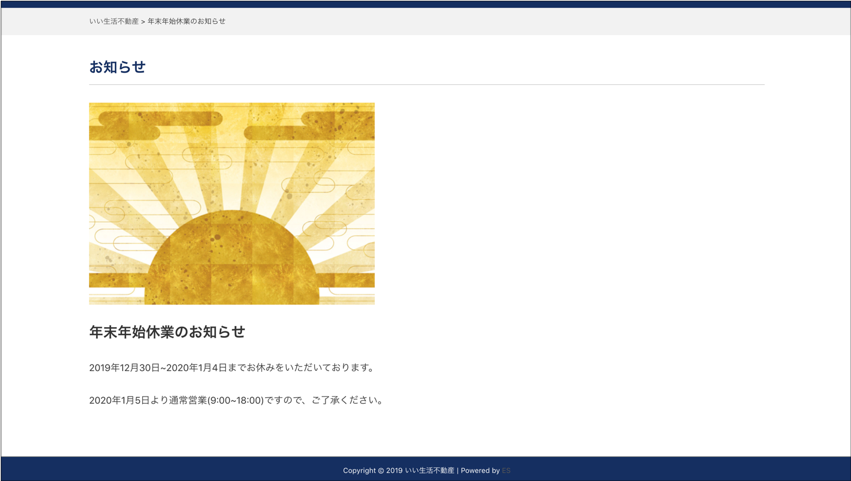Click the breadcrumb '>' separator
Image resolution: width=851 pixels, height=481 pixels.
click(143, 21)
